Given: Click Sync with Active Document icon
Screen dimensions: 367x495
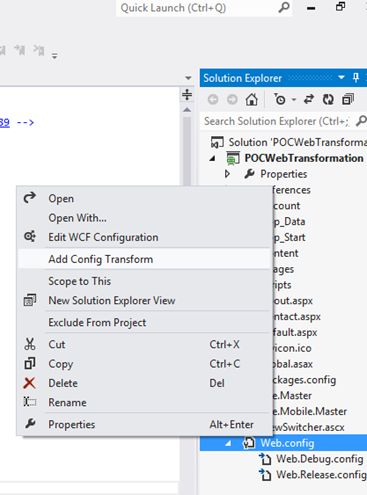Looking at the screenshot, I should point(309,99).
